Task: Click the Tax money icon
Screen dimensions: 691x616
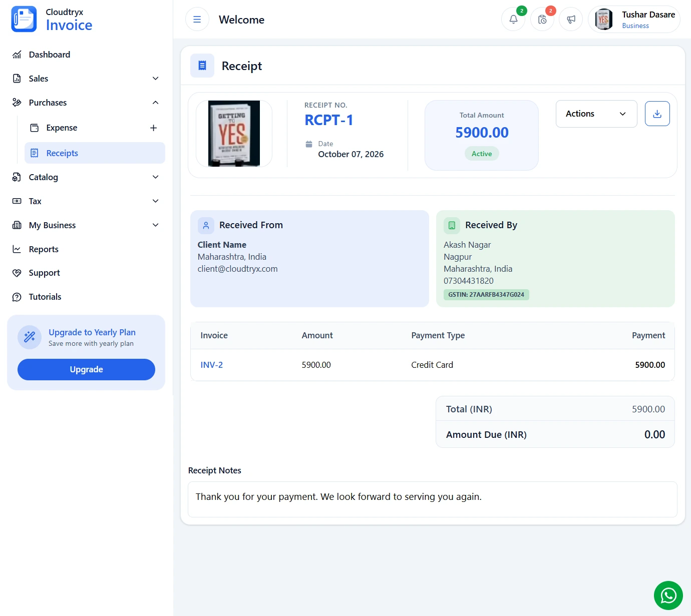Action: [x=17, y=201]
